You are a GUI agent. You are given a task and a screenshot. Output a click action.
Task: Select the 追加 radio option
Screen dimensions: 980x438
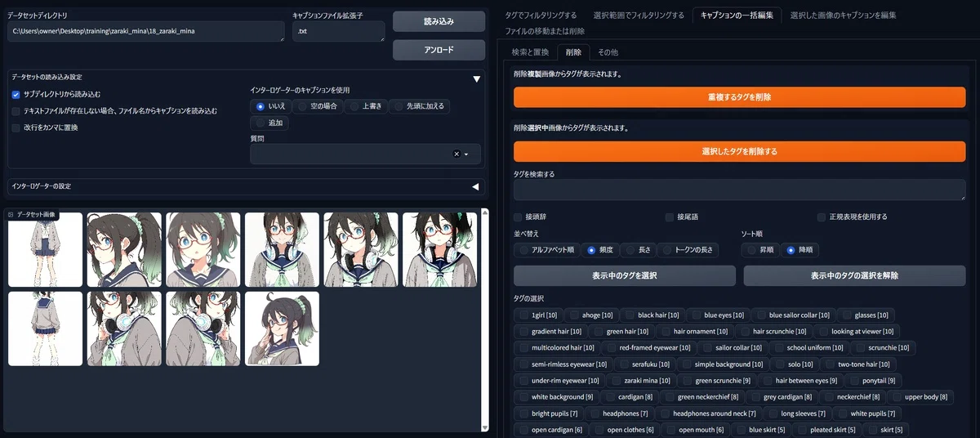(269, 123)
